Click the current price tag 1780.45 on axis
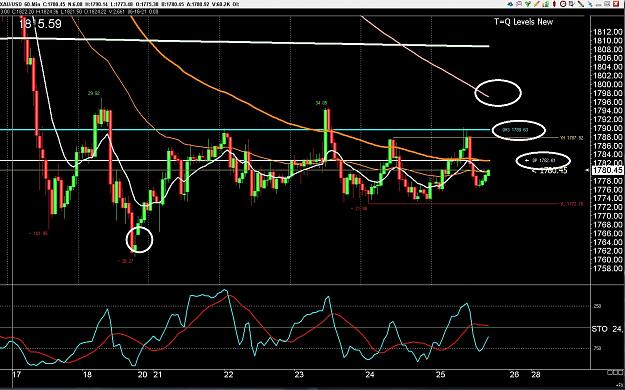625x390 pixels. (607, 171)
